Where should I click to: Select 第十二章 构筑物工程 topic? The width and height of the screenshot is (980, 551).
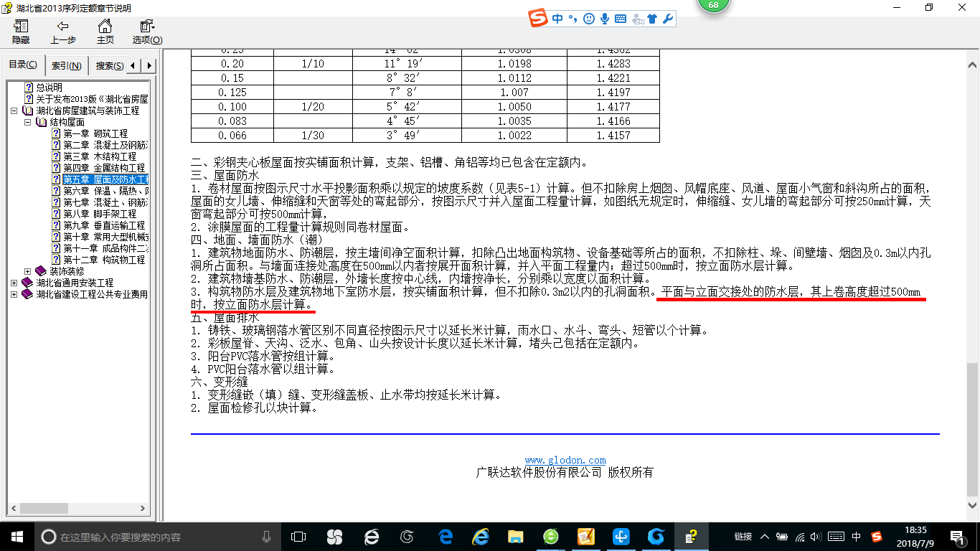coord(104,260)
